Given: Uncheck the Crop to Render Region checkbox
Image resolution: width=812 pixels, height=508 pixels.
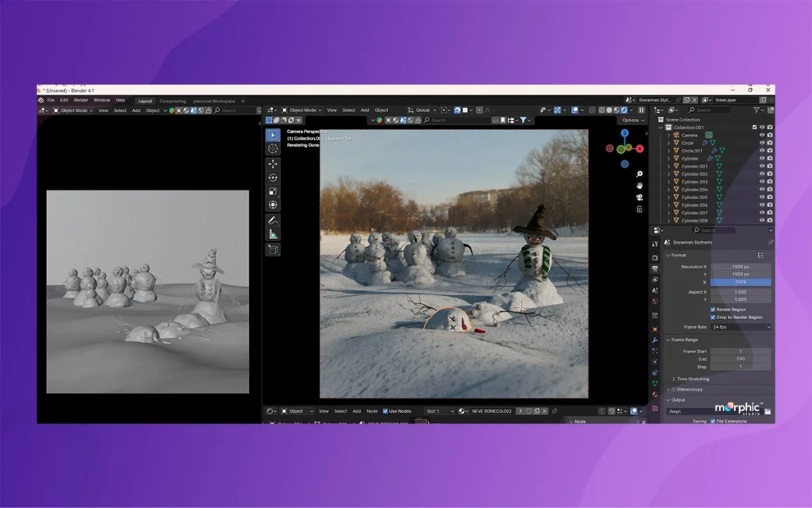Looking at the screenshot, I should tap(713, 317).
